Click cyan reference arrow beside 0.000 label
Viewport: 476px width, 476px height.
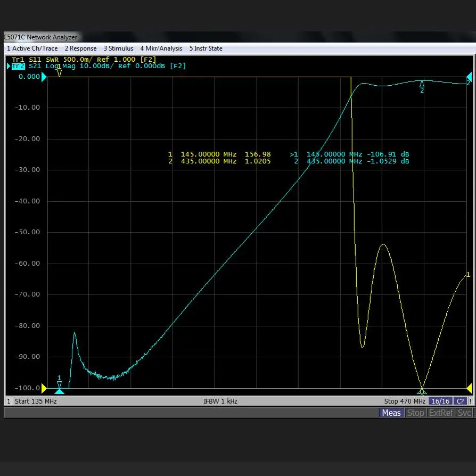44,77
